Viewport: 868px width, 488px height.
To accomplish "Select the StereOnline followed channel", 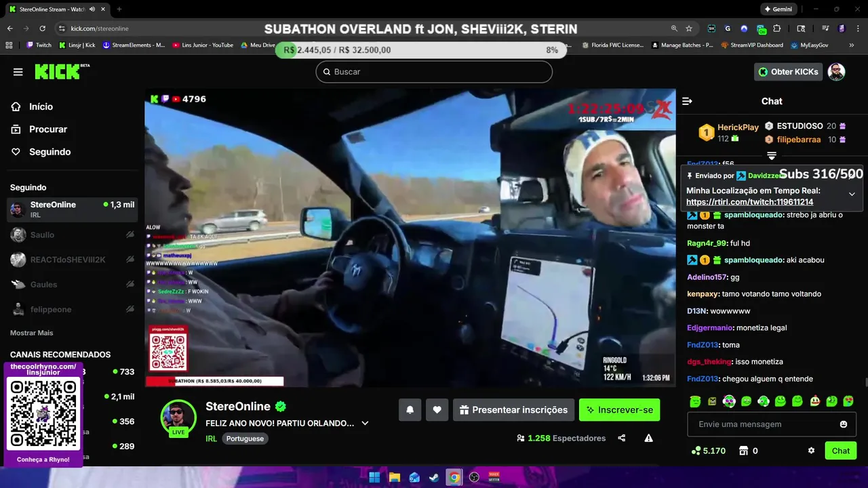I will 72,209.
